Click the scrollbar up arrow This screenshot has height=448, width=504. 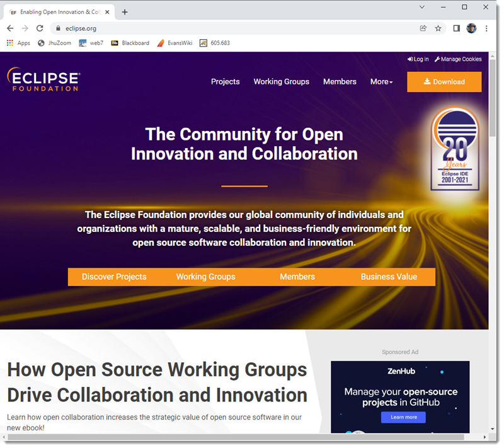[x=493, y=56]
